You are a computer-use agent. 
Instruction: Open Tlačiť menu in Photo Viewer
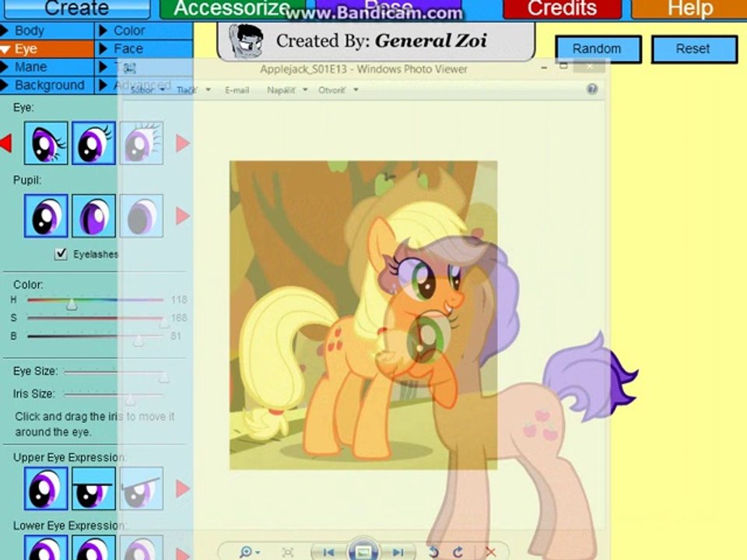pyautogui.click(x=193, y=89)
